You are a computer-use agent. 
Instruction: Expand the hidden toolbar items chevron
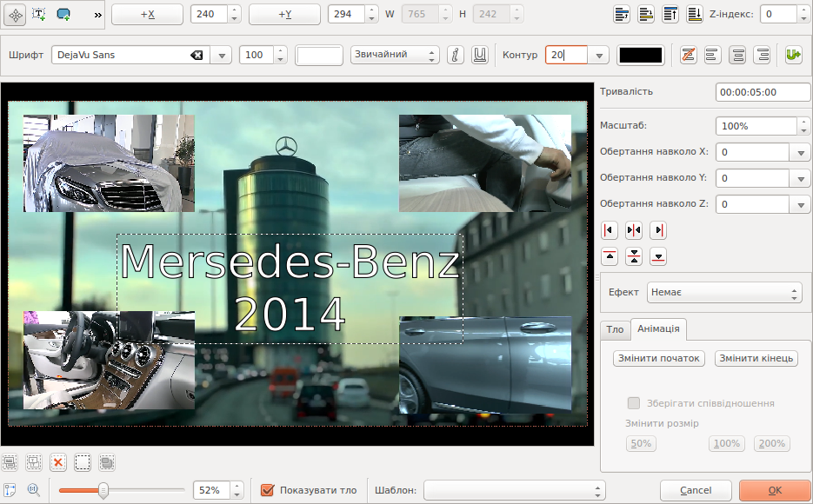98,15
